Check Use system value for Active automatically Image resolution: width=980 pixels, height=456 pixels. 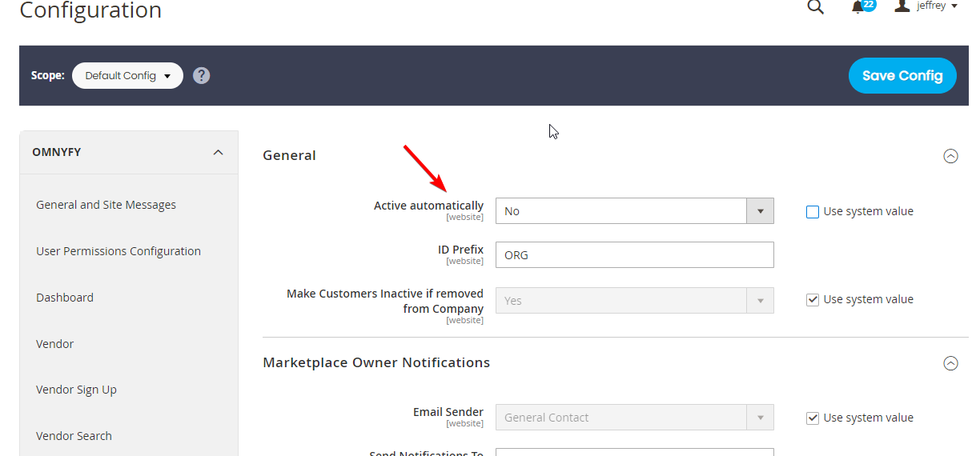coord(813,212)
